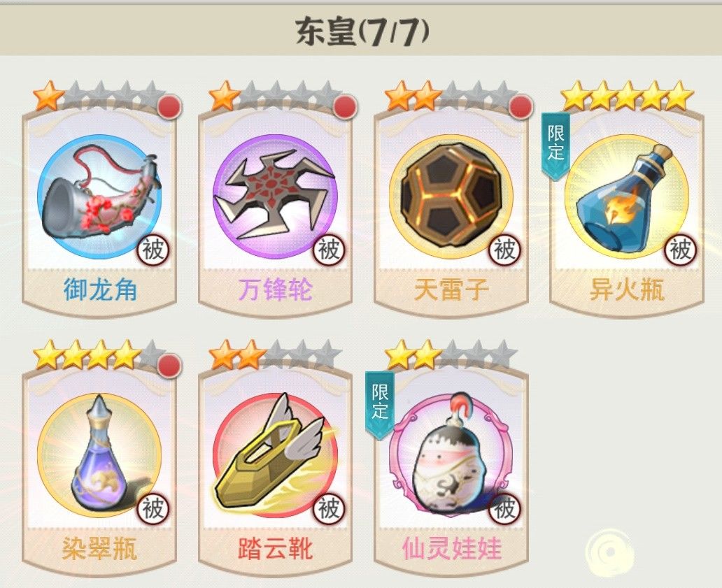Select the 异火瓶 blue flask icon
This screenshot has height=588, width=722.
627,197
